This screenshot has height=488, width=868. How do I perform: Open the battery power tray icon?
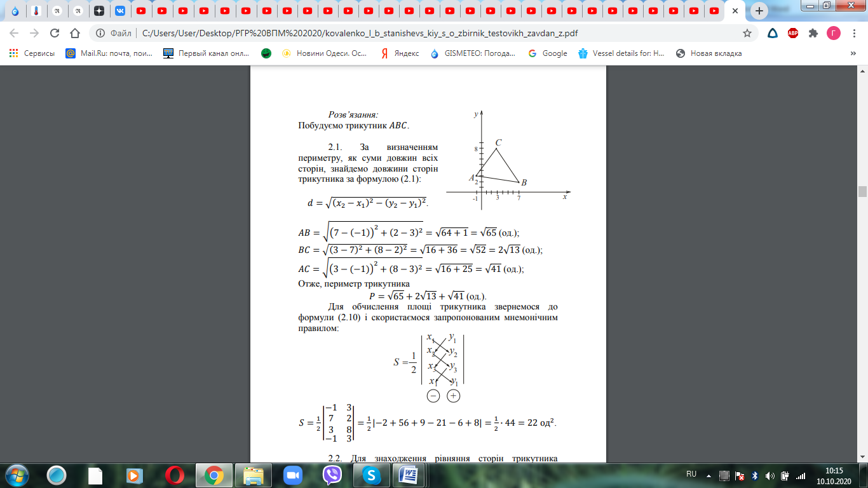(x=785, y=475)
